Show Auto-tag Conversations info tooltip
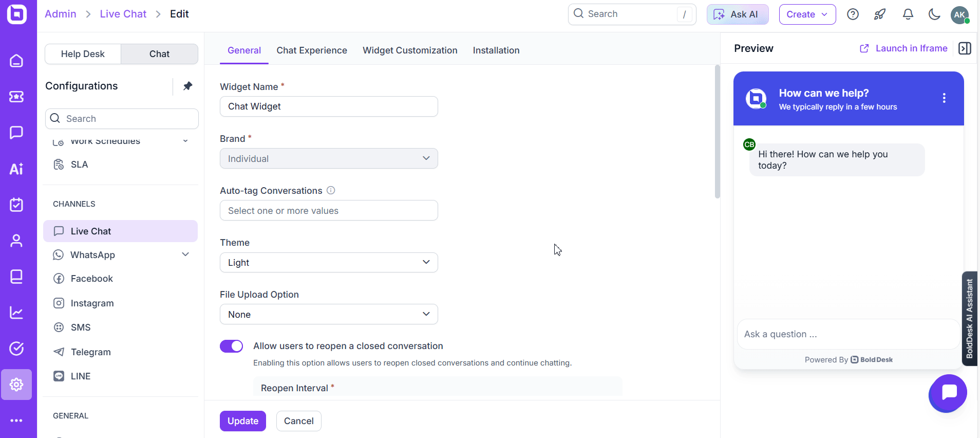 point(331,190)
